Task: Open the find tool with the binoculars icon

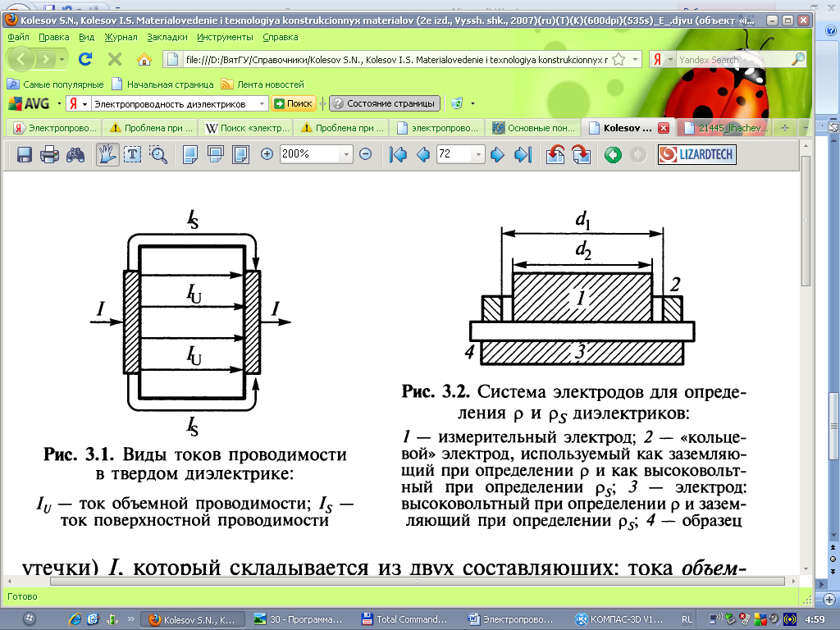Action: [75, 155]
